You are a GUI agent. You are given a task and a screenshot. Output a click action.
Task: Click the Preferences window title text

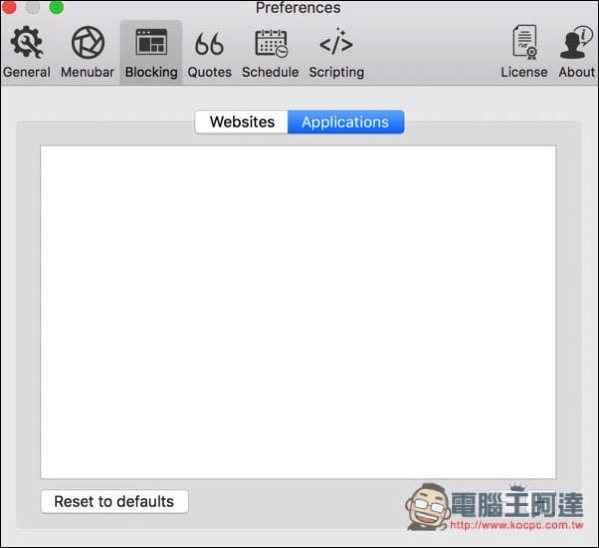tap(298, 8)
